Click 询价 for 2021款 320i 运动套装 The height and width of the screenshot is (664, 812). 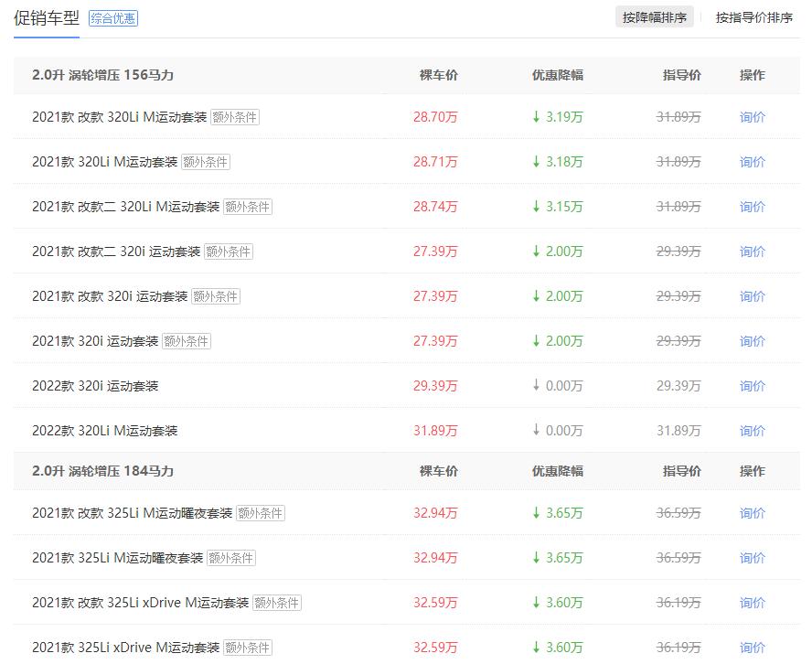[x=752, y=341]
